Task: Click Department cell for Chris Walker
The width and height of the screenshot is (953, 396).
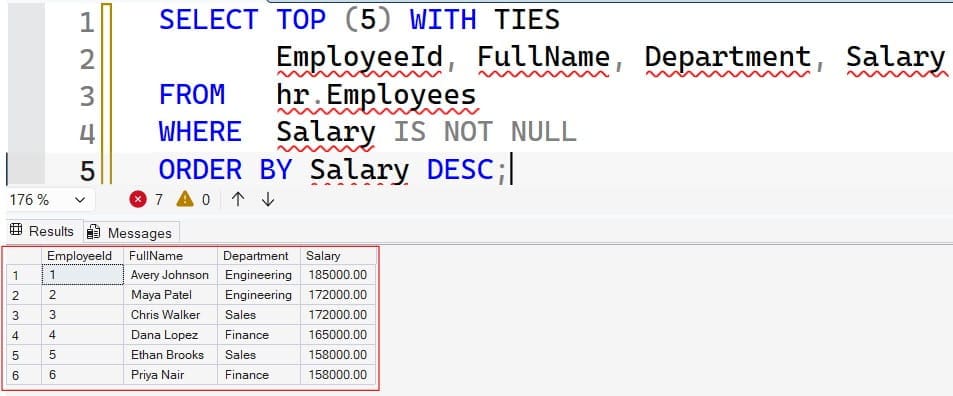Action: 259,315
